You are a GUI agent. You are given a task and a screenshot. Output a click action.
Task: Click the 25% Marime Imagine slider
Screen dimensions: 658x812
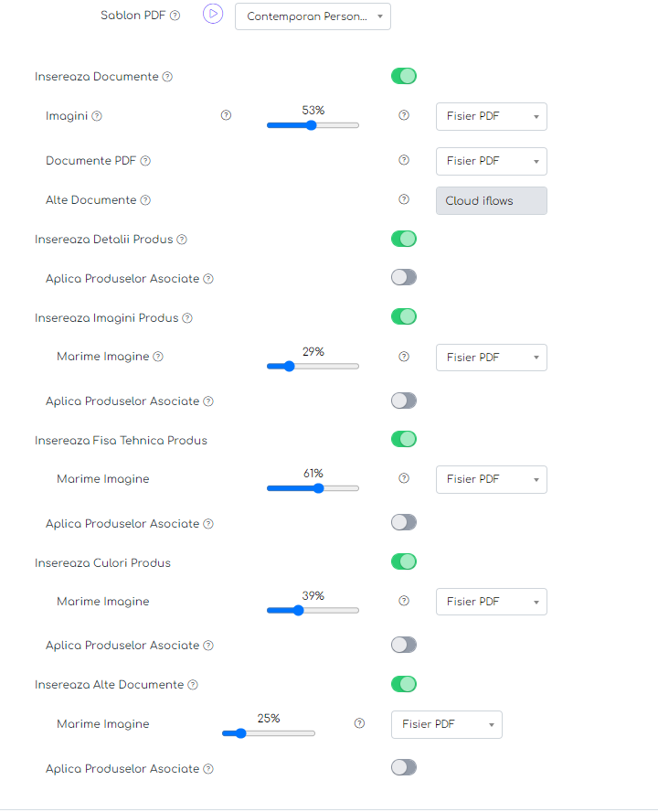coord(268,733)
